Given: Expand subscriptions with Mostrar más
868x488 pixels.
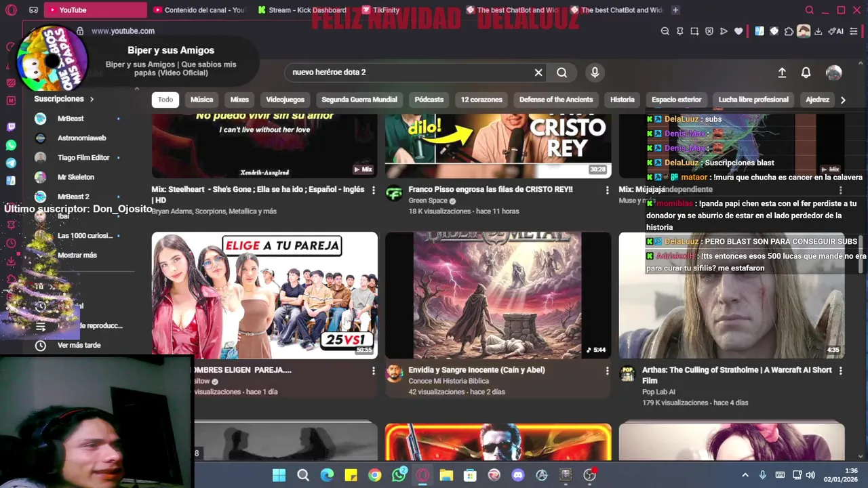Looking at the screenshot, I should click(77, 255).
